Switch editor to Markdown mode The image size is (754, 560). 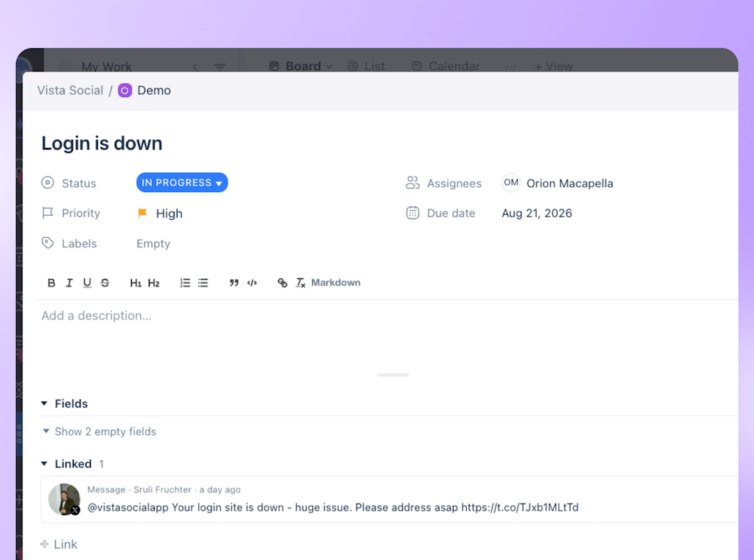[336, 283]
